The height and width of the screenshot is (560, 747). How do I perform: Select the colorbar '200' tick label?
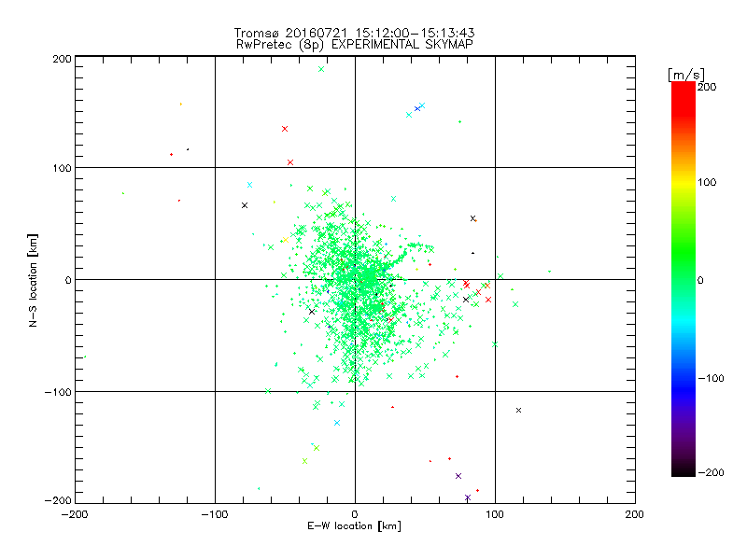click(707, 87)
